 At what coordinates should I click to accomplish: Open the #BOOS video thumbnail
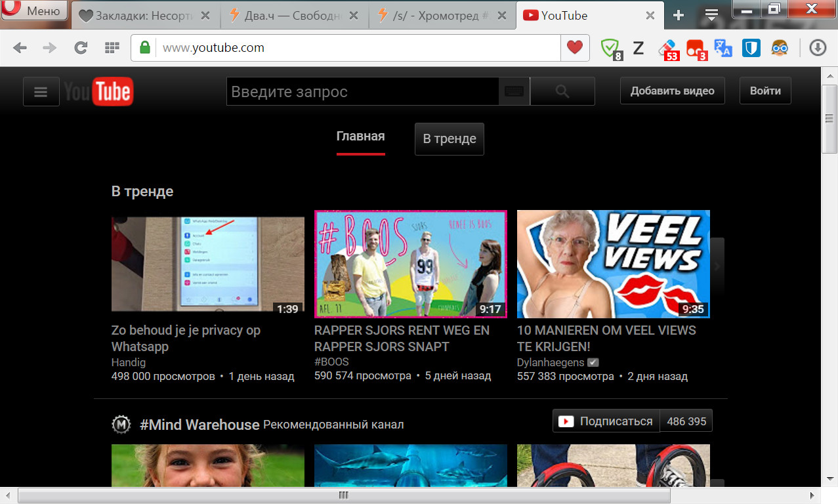[x=411, y=264]
